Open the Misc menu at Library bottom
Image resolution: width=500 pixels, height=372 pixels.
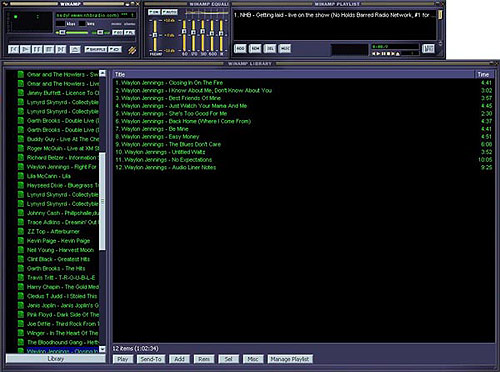point(253,359)
